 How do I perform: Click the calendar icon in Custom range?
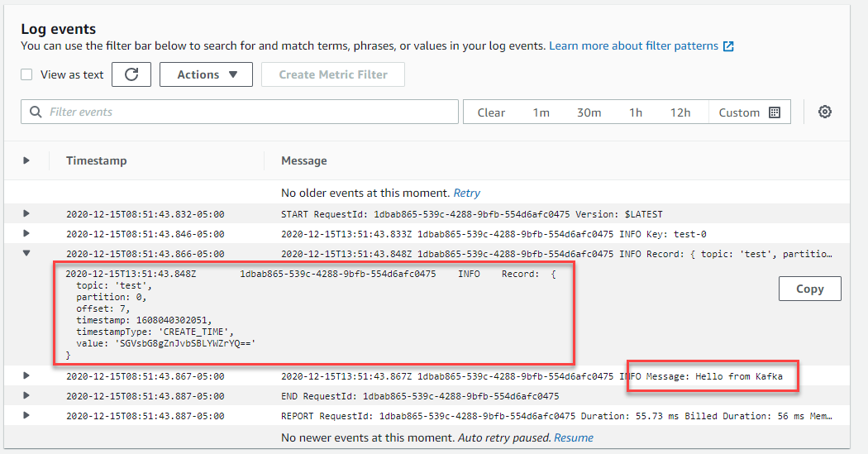pyautogui.click(x=775, y=112)
